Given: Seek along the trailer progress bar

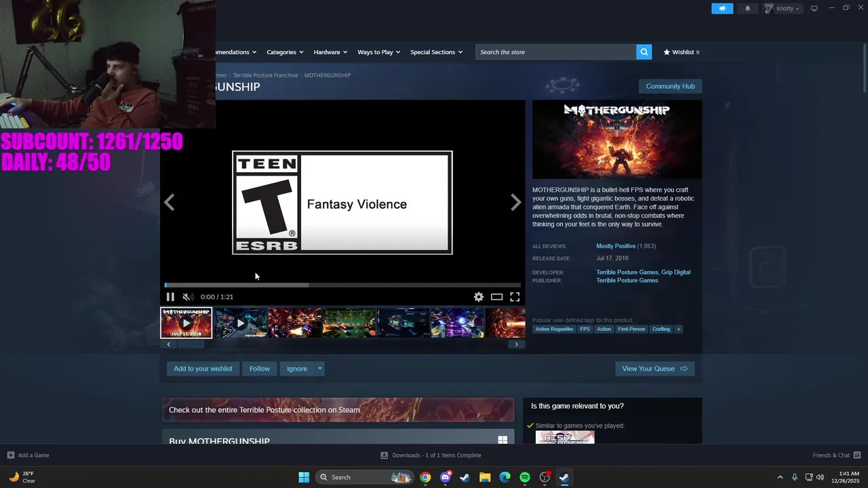Looking at the screenshot, I should click(342, 285).
